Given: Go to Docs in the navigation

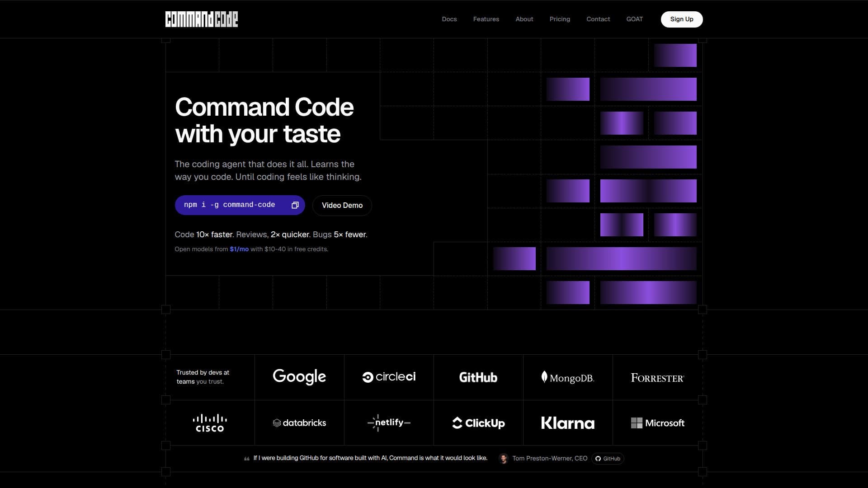Looking at the screenshot, I should [449, 19].
